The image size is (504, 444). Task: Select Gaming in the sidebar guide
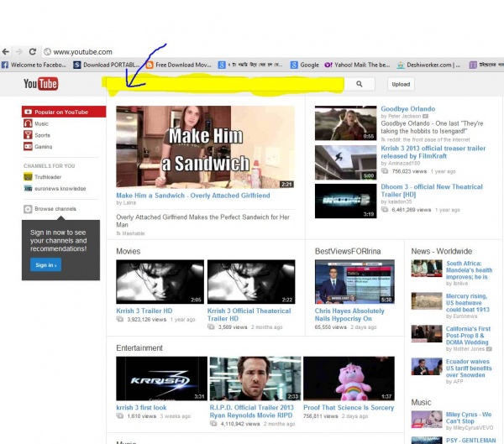tap(44, 147)
